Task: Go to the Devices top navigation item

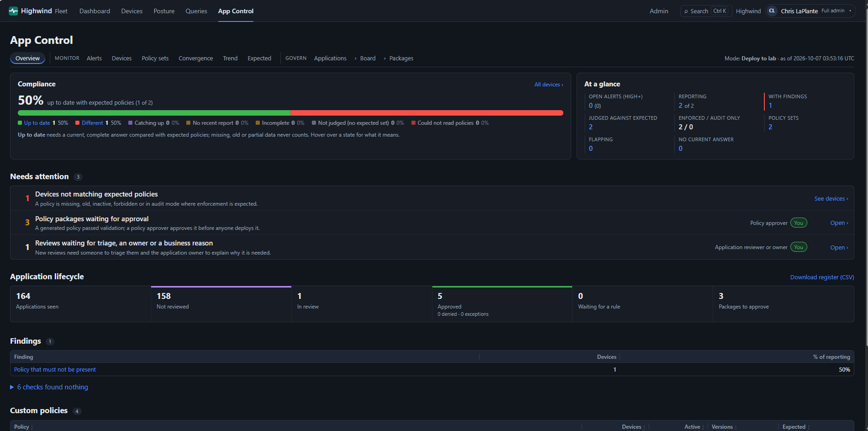Action: tap(132, 11)
